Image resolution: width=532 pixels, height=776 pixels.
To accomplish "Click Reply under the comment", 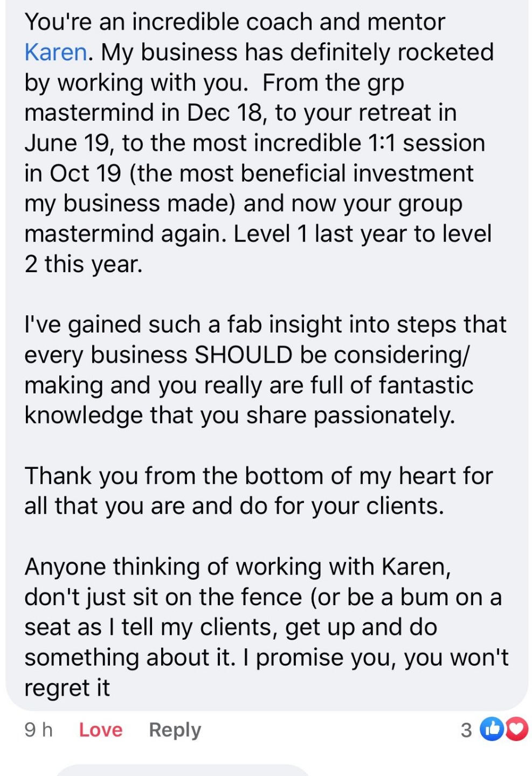I will pyautogui.click(x=175, y=730).
